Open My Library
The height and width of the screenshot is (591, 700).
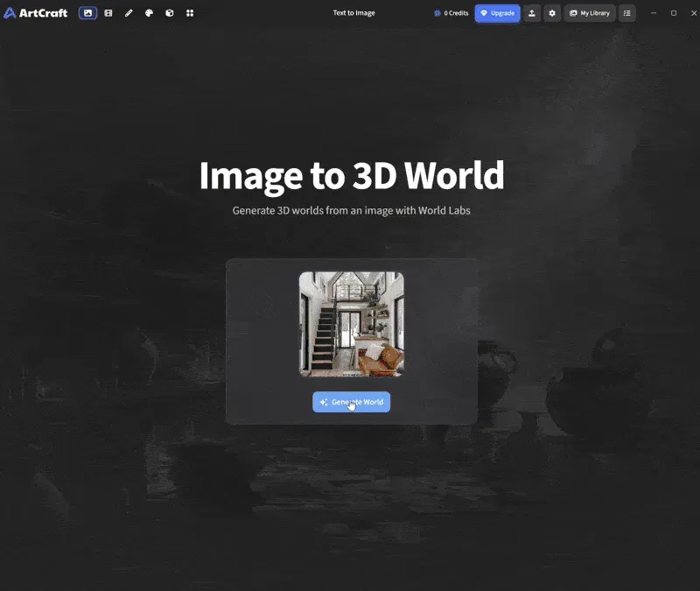590,13
